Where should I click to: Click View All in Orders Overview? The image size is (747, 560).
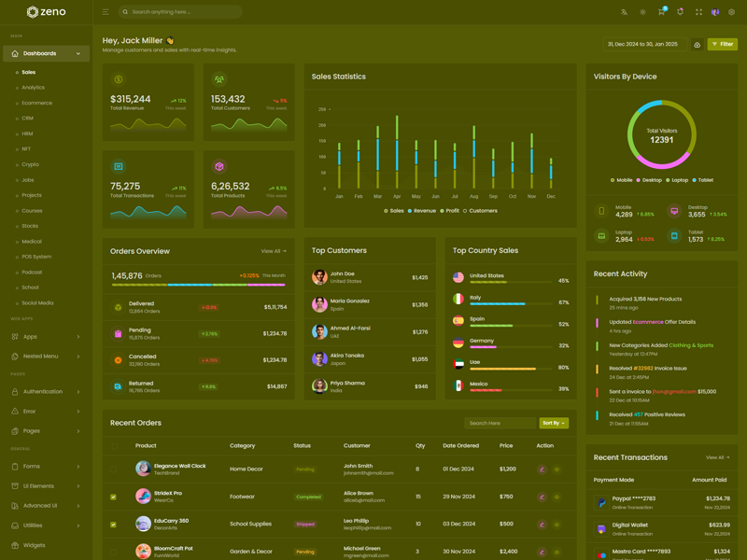point(274,251)
